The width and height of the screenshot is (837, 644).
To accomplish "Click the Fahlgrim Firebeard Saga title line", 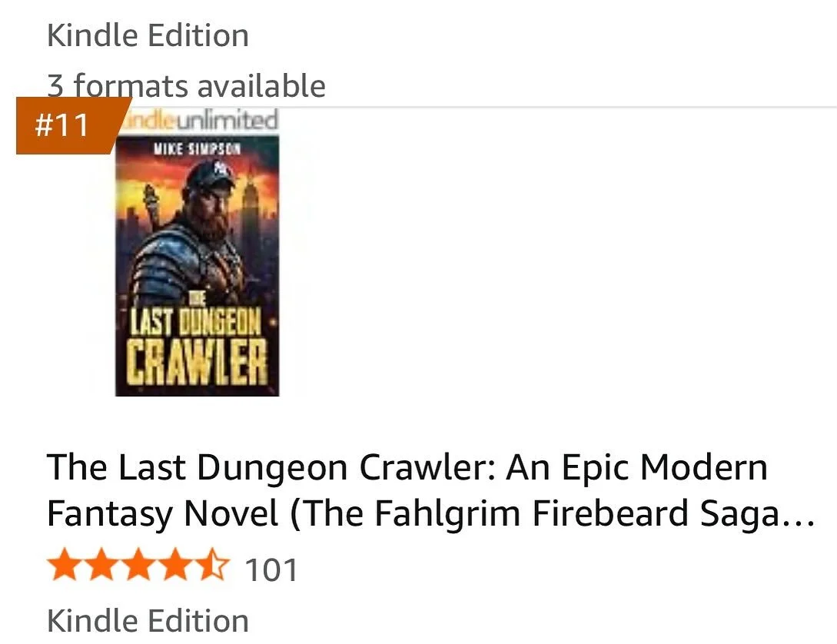I will pyautogui.click(x=430, y=513).
